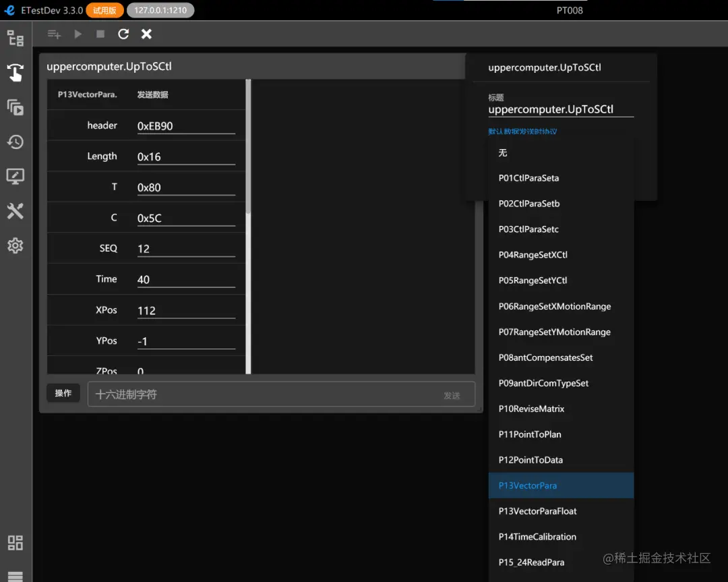Viewport: 728px width, 582px height.
Task: Open the tools wrench sidebar icon
Action: [16, 211]
